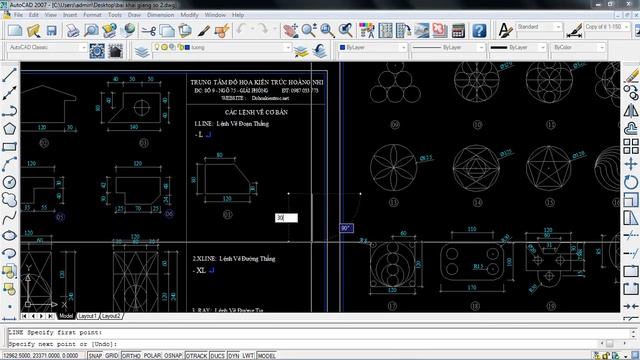Image resolution: width=640 pixels, height=360 pixels.
Task: Select the Polygon draw tool
Action: (9, 129)
